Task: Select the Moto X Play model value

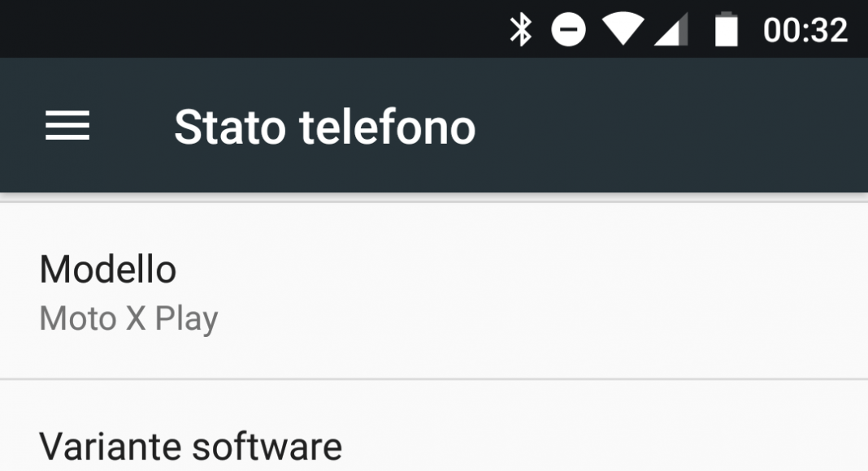Action: [x=128, y=319]
